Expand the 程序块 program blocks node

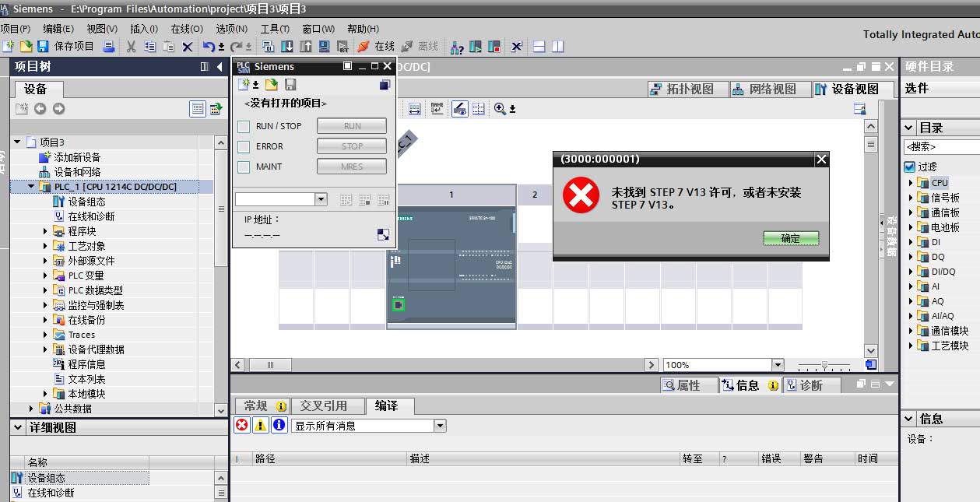[46, 231]
